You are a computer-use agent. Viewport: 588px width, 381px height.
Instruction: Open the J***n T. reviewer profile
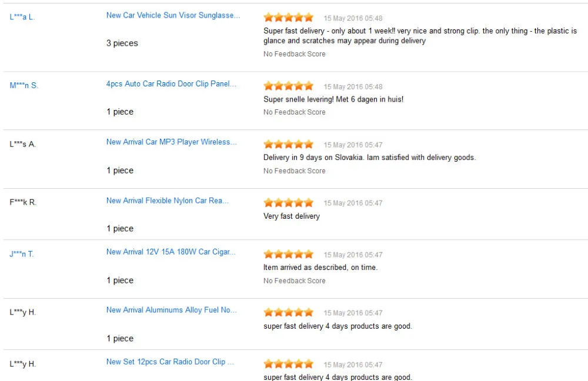[22, 254]
